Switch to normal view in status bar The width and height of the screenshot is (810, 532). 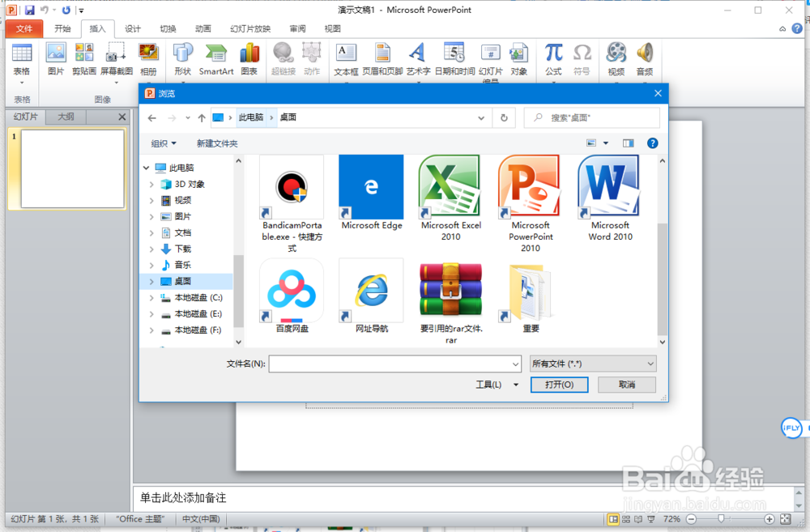612,519
